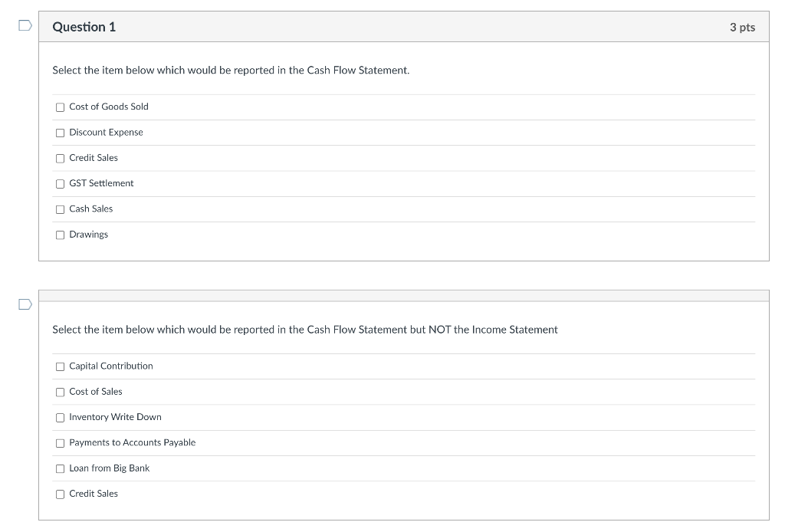Check the Cost of Goods Sold option
Screen dimensions: 785x532
60,107
